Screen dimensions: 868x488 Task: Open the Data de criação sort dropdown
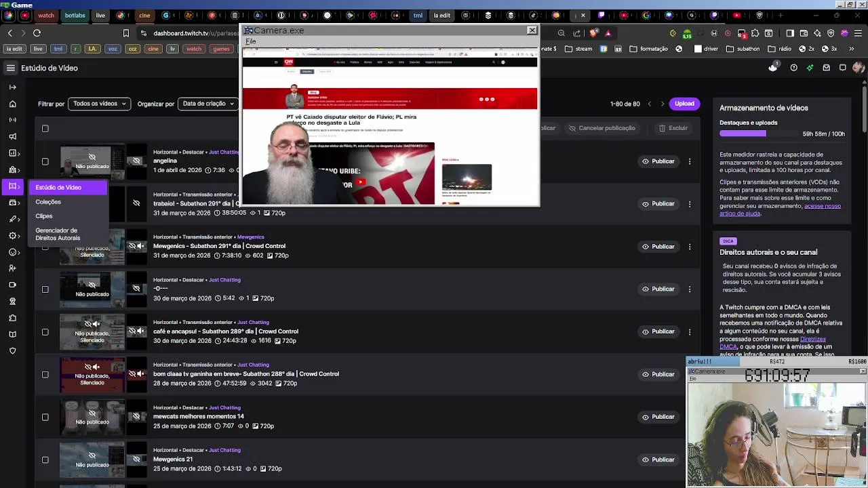(x=208, y=104)
